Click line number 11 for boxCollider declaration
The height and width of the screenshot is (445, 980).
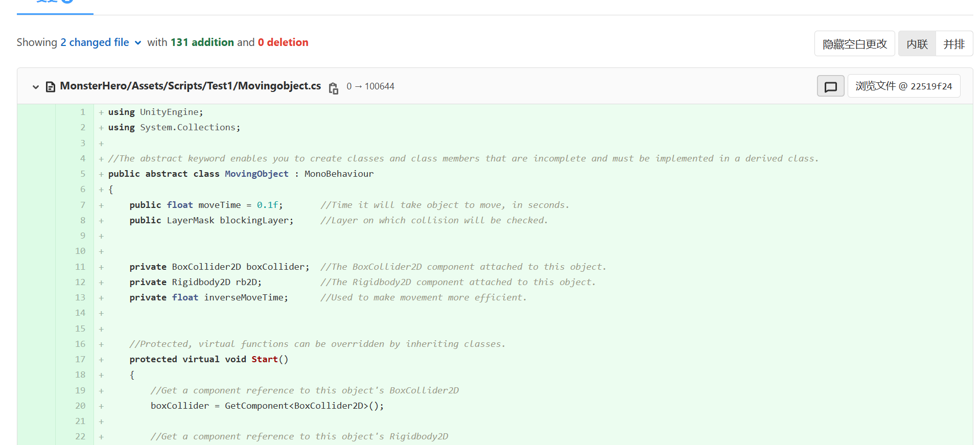tap(80, 267)
